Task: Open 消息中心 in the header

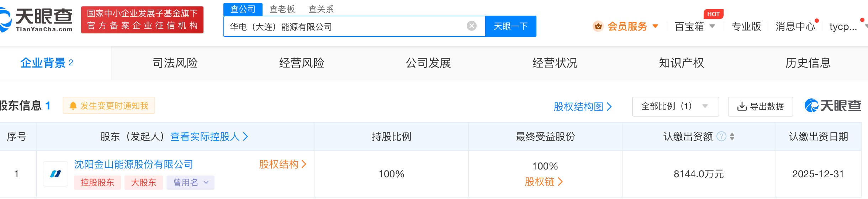Action: (x=795, y=26)
